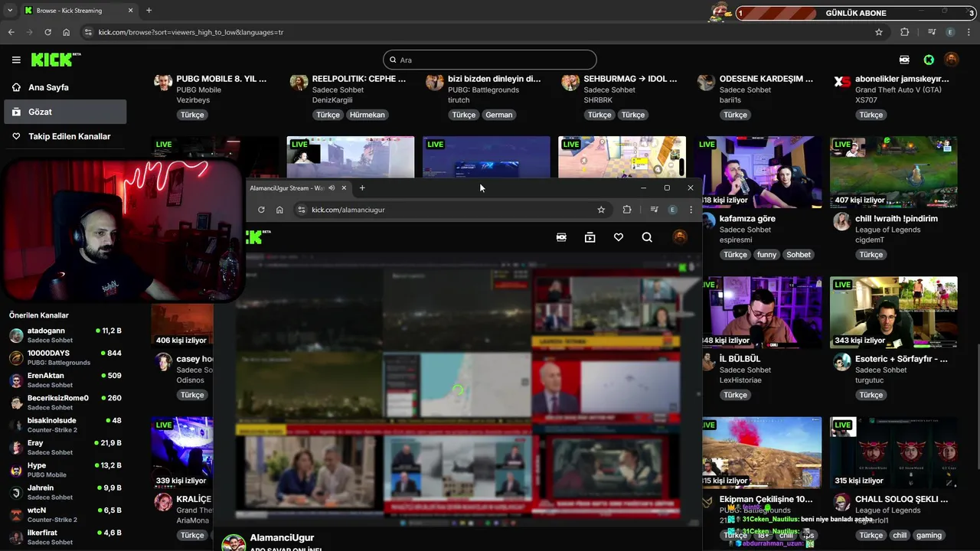Open the profile avatar in the front Kick header
980x551 pixels.
679,237
